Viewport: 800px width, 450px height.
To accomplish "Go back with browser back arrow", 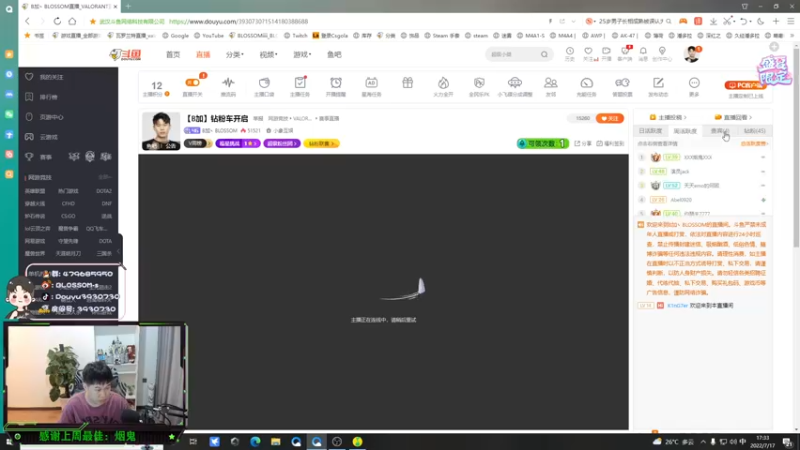I will pos(28,21).
